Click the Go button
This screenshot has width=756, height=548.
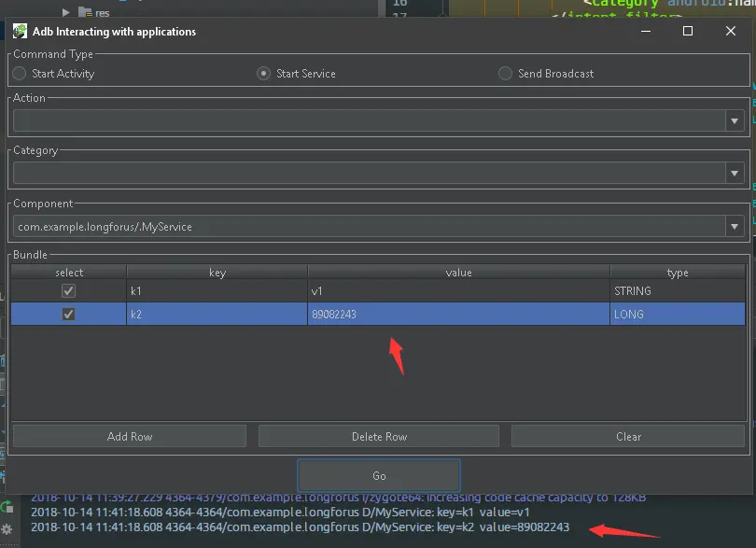coord(379,475)
